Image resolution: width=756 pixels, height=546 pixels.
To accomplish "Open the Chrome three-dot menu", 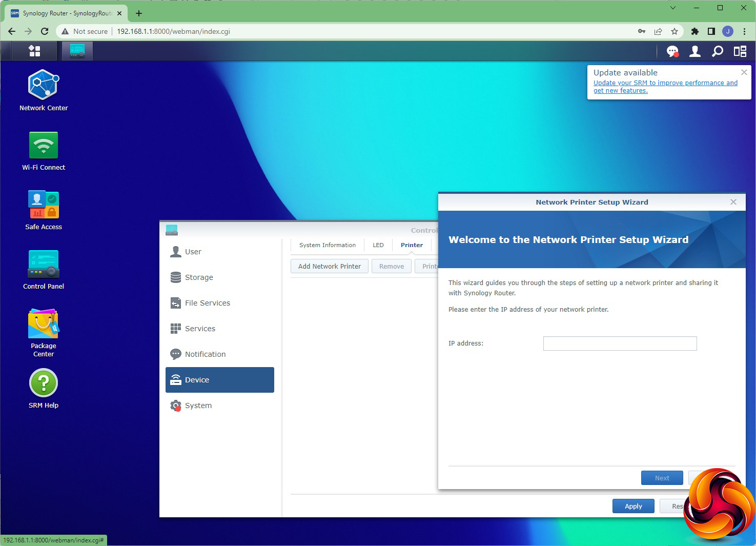I will pos(744,31).
